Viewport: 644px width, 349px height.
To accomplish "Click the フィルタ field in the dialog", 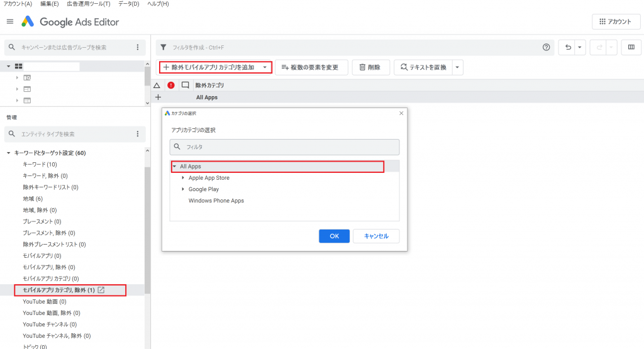I will coord(285,147).
